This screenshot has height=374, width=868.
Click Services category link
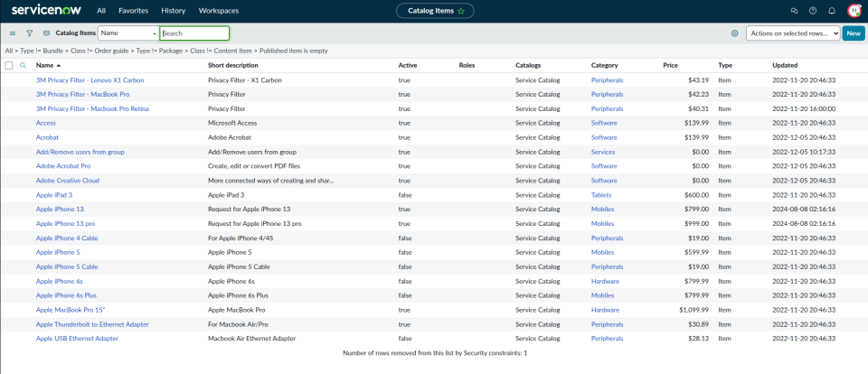[x=603, y=152]
